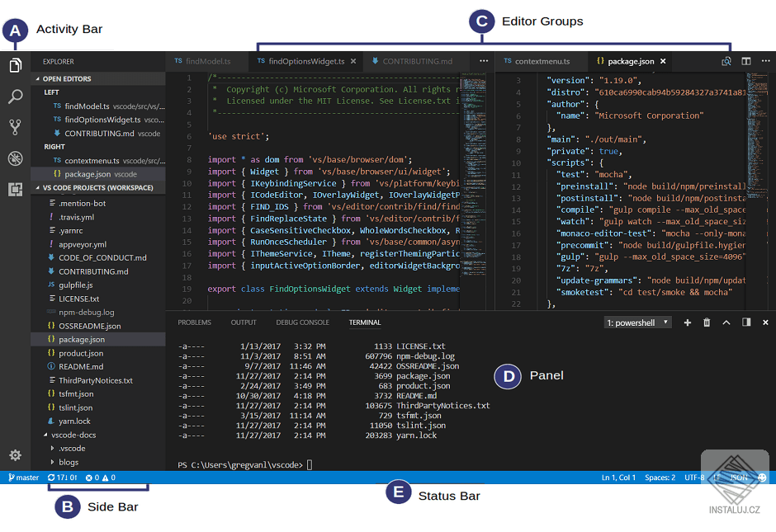Open Search view in the Activity Bar
The width and height of the screenshot is (776, 532).
pos(15,96)
